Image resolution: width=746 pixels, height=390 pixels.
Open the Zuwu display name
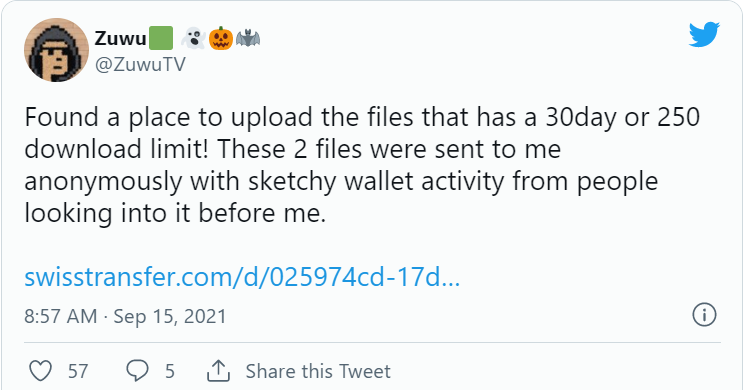click(120, 39)
